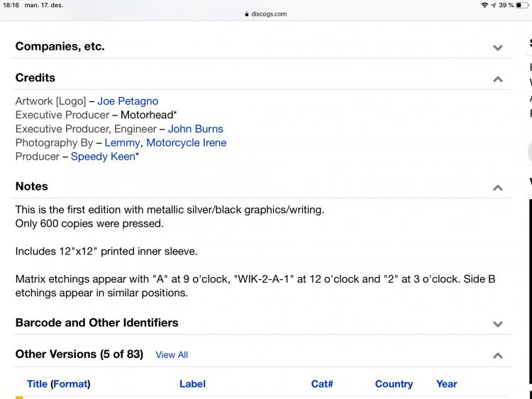The height and width of the screenshot is (399, 532).
Task: Expand the Companies, etc. section
Action: pyautogui.click(x=497, y=47)
